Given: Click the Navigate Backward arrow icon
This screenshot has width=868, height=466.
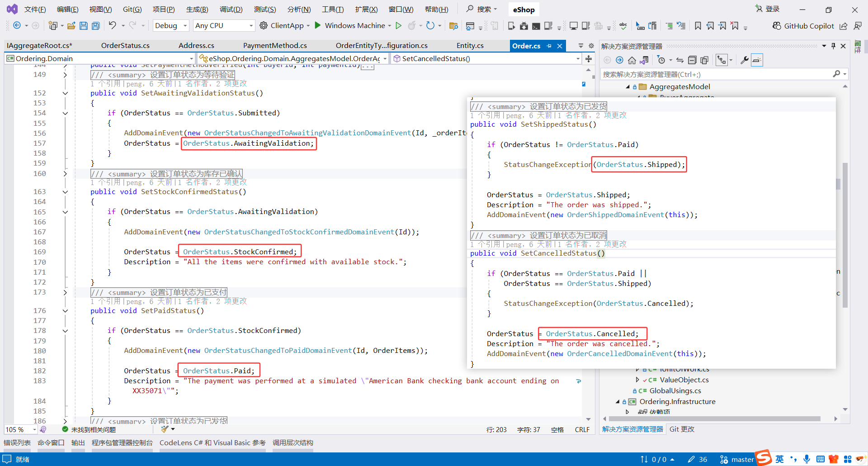Looking at the screenshot, I should coord(17,26).
